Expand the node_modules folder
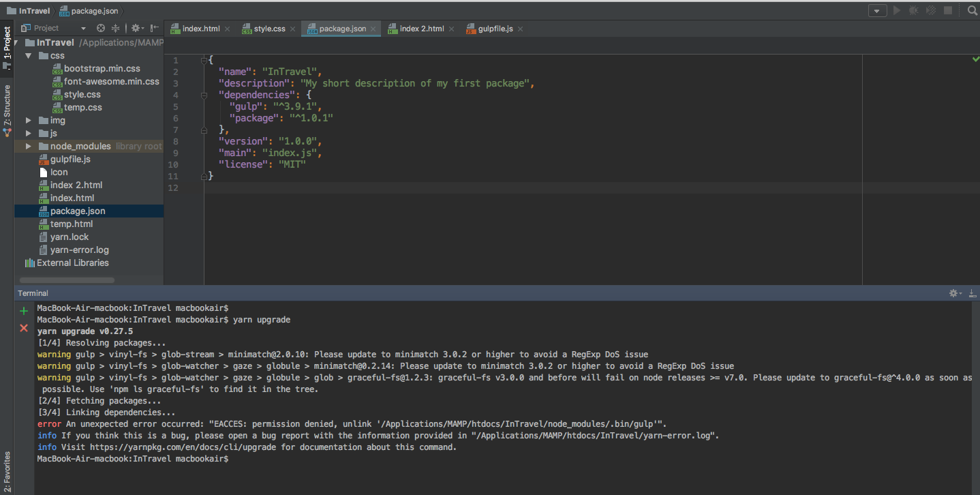 pos(29,146)
